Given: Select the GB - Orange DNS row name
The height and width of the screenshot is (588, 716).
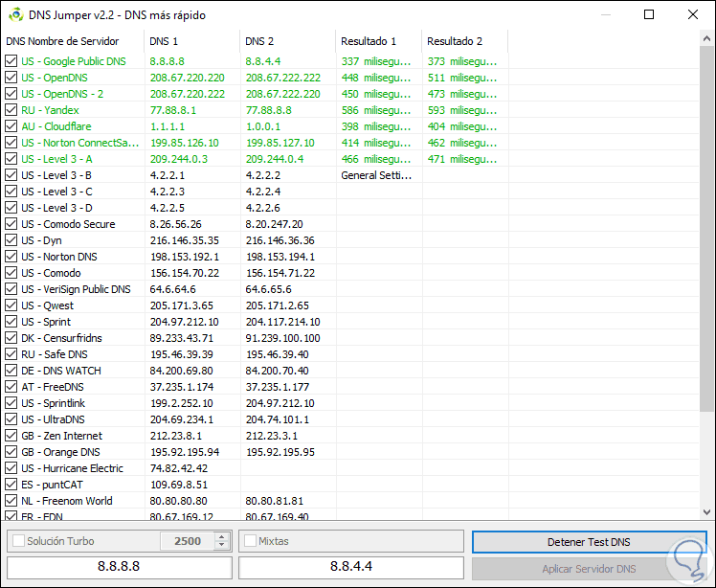Looking at the screenshot, I should pos(60,452).
